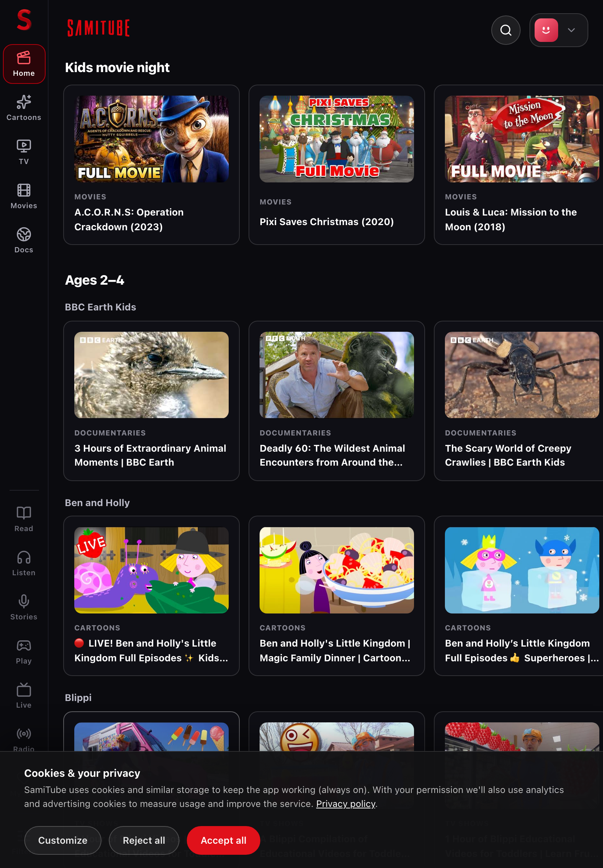
Task: Open the Pixi Saves Christmas thumbnail
Action: (337, 139)
